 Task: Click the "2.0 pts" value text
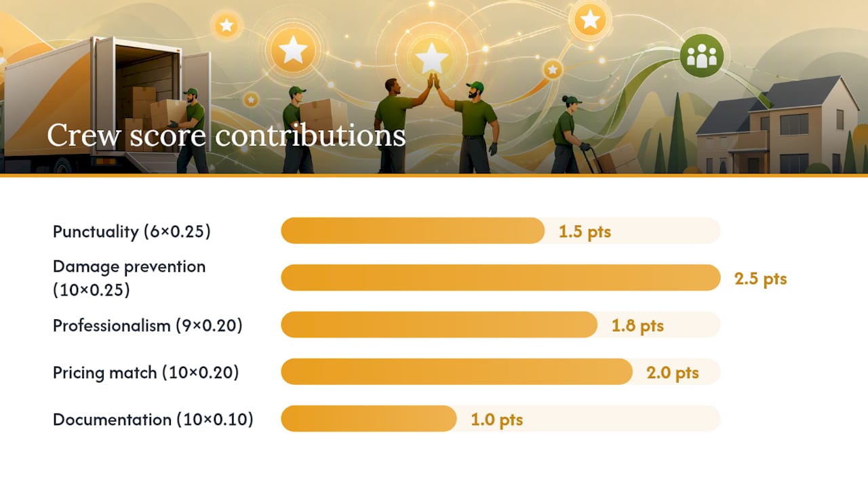click(x=673, y=373)
